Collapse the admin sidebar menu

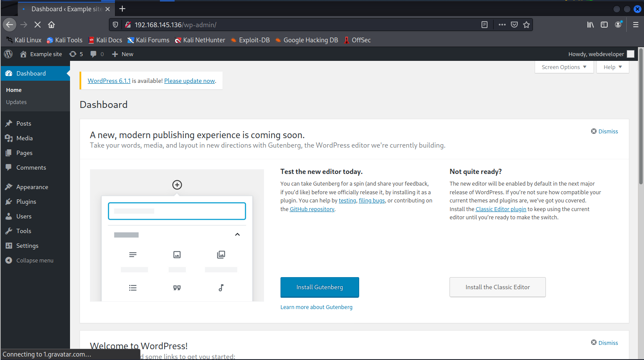point(35,260)
